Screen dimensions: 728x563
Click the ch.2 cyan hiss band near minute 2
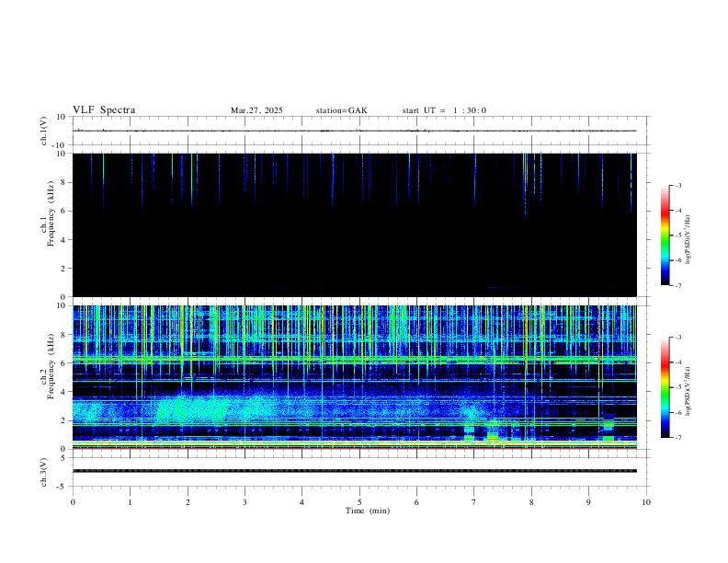tap(193, 409)
